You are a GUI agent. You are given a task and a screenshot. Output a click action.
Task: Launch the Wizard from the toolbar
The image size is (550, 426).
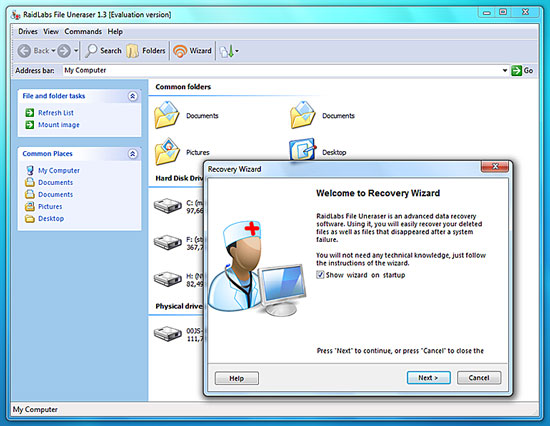[192, 51]
